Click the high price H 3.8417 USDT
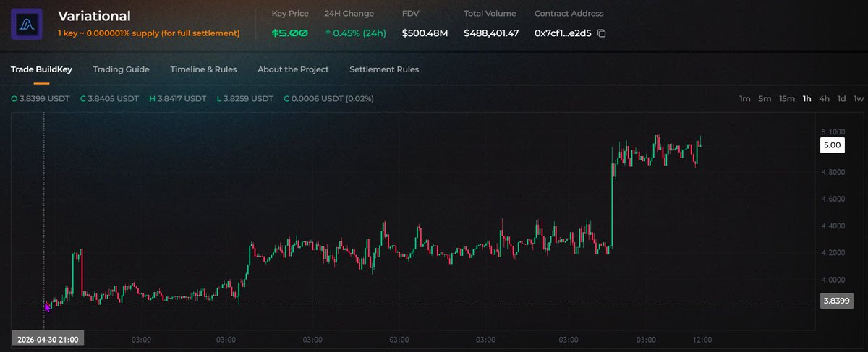 point(177,99)
